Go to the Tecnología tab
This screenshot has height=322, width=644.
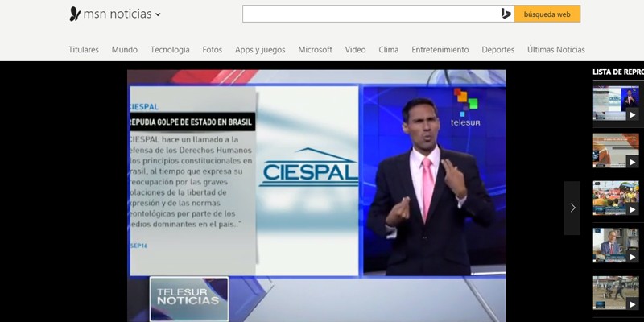[170, 49]
